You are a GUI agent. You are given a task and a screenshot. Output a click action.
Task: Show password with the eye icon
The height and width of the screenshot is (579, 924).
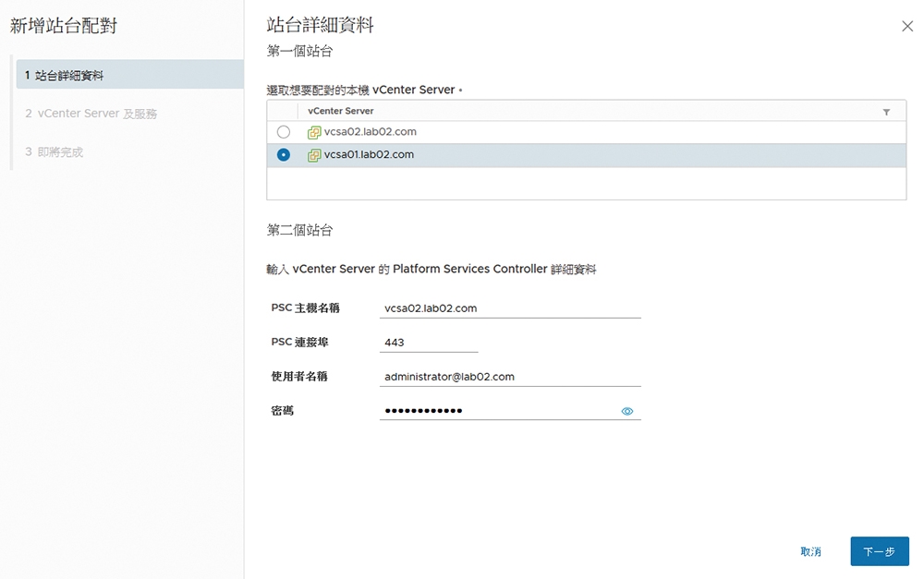coord(627,411)
